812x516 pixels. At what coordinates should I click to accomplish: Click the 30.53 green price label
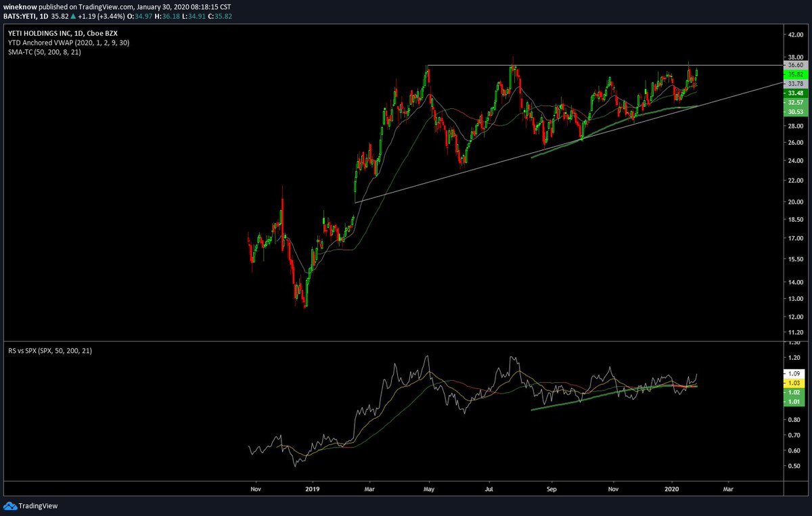point(794,111)
